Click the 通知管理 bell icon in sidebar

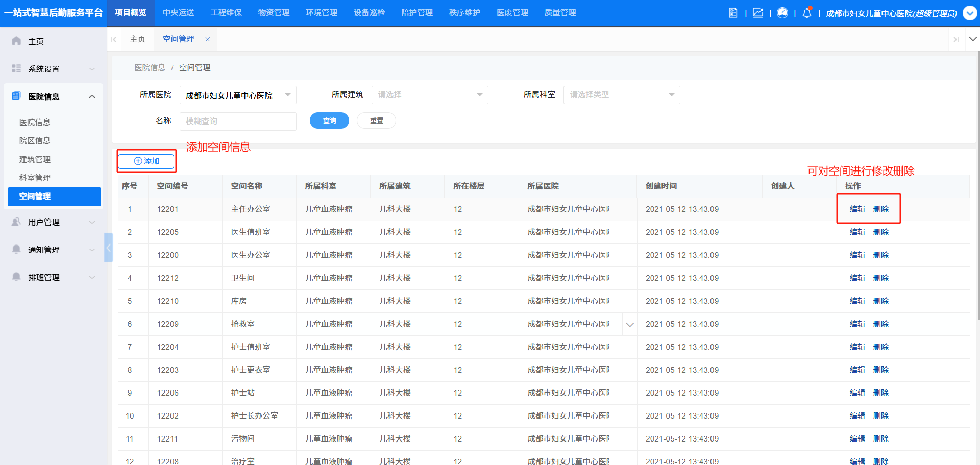point(16,249)
